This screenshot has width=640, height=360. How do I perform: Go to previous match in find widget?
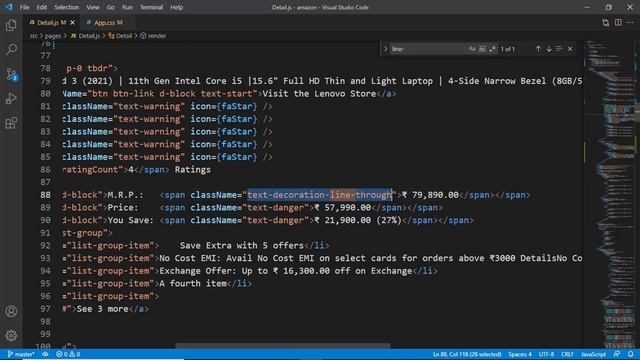tap(538, 49)
